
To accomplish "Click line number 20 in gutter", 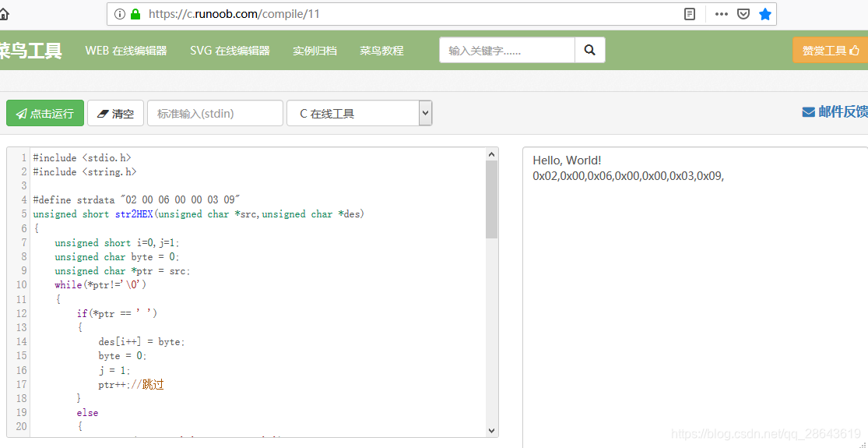I will coord(21,426).
